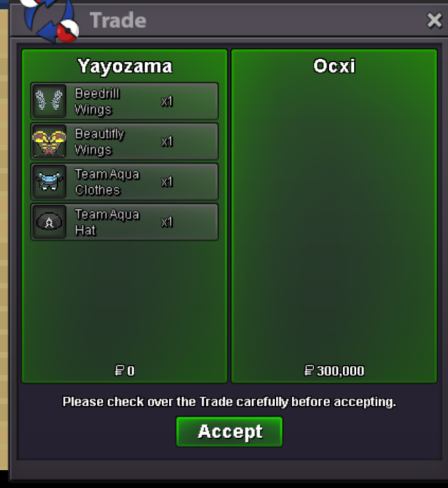Image resolution: width=448 pixels, height=488 pixels.
Task: Click the Beautifly Wings item icon
Action: click(49, 142)
